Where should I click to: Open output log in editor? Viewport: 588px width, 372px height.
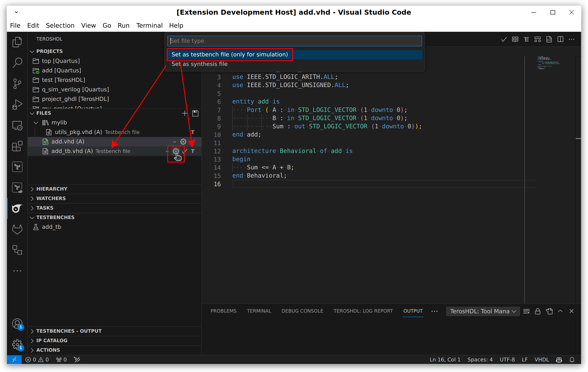point(549,311)
